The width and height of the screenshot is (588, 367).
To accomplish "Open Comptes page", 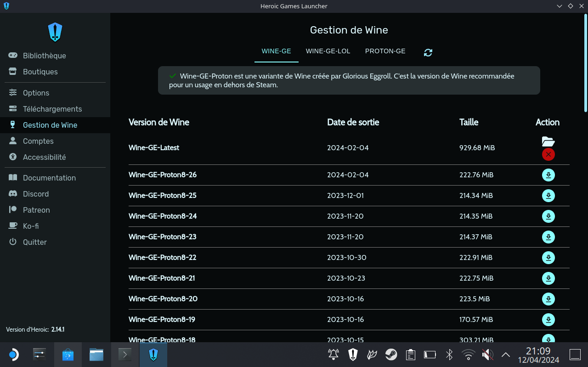I will 55,141.
